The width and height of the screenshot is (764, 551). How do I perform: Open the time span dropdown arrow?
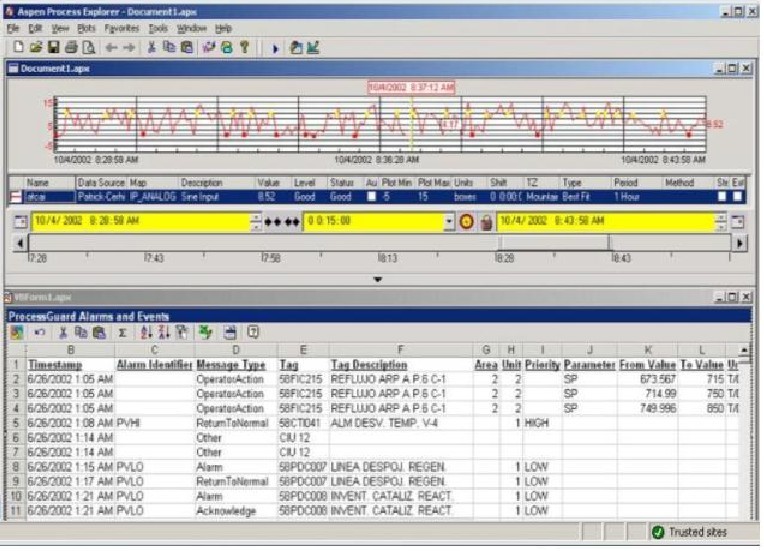pos(449,222)
